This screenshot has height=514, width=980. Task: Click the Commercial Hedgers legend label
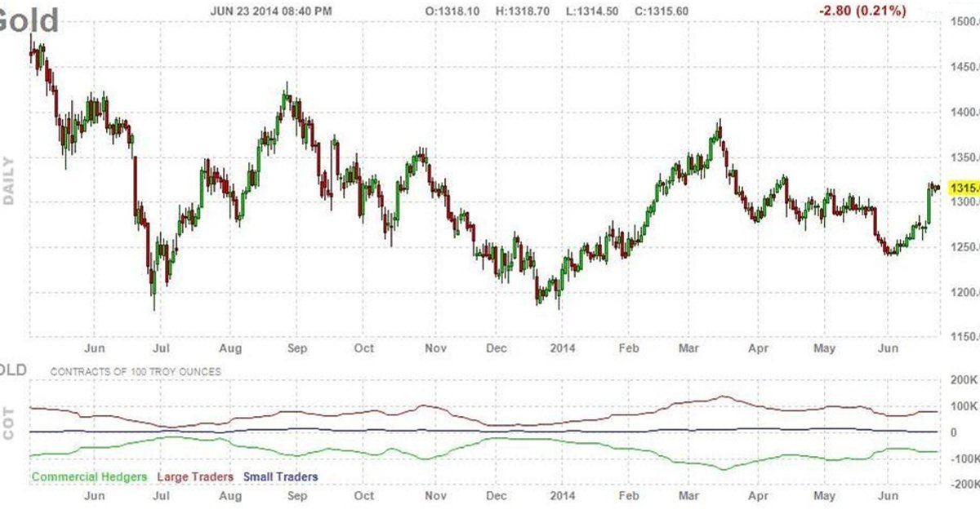pos(89,476)
